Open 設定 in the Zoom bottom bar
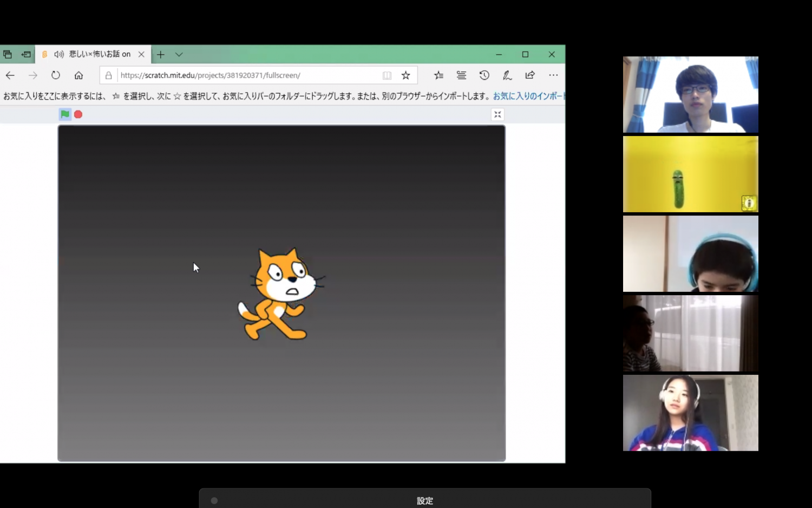The image size is (812, 508). pos(425,500)
